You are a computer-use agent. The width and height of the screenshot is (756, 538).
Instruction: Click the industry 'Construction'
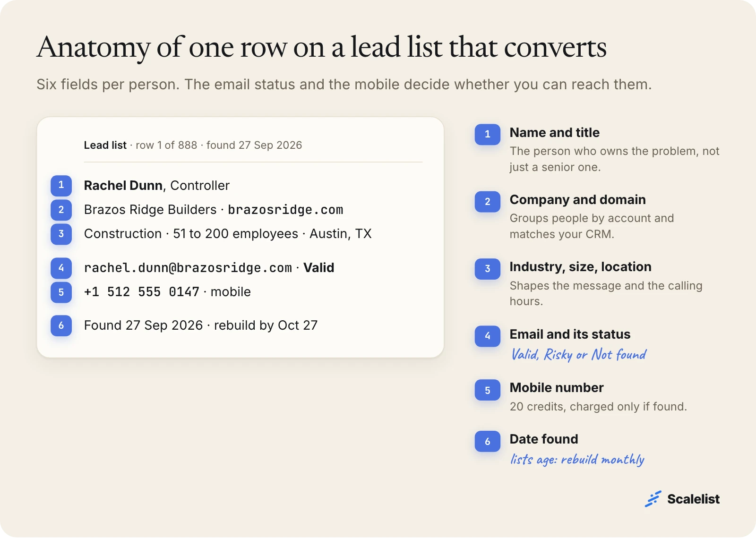(123, 234)
